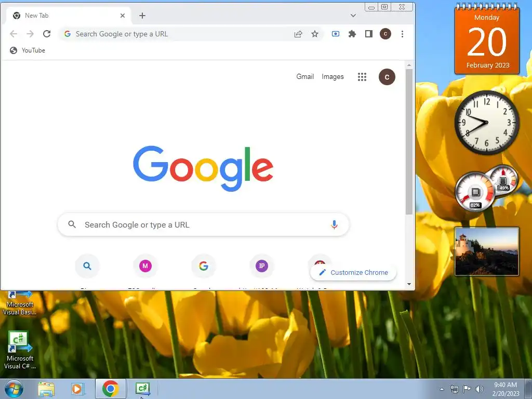Select Microsoft Visual Basic desktop shortcut

coord(19,303)
